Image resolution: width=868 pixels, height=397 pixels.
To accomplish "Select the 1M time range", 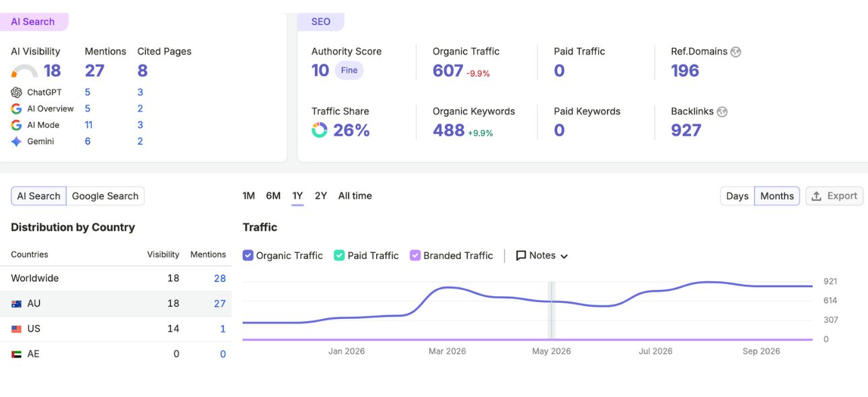I will pyautogui.click(x=248, y=196).
